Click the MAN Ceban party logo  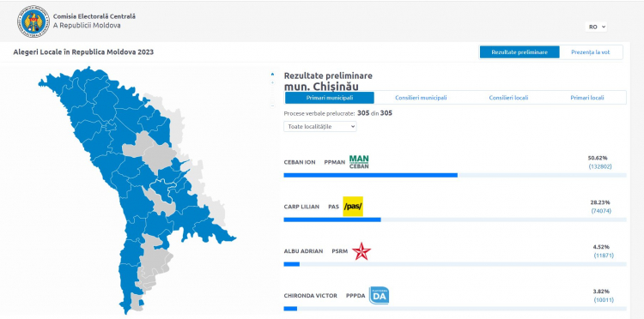pos(359,162)
